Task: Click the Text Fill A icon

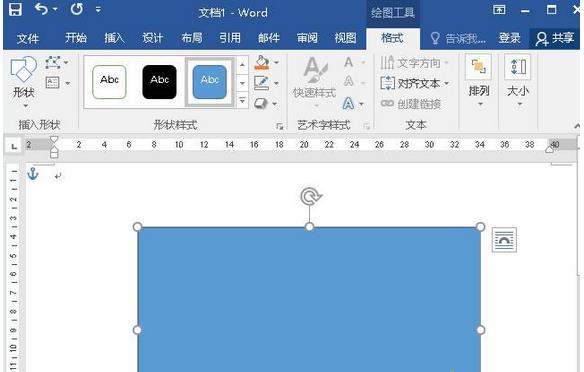Action: pos(349,62)
